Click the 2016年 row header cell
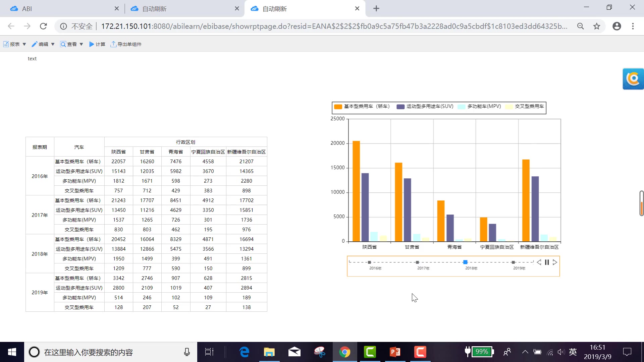This screenshot has width=644, height=362. click(x=40, y=176)
